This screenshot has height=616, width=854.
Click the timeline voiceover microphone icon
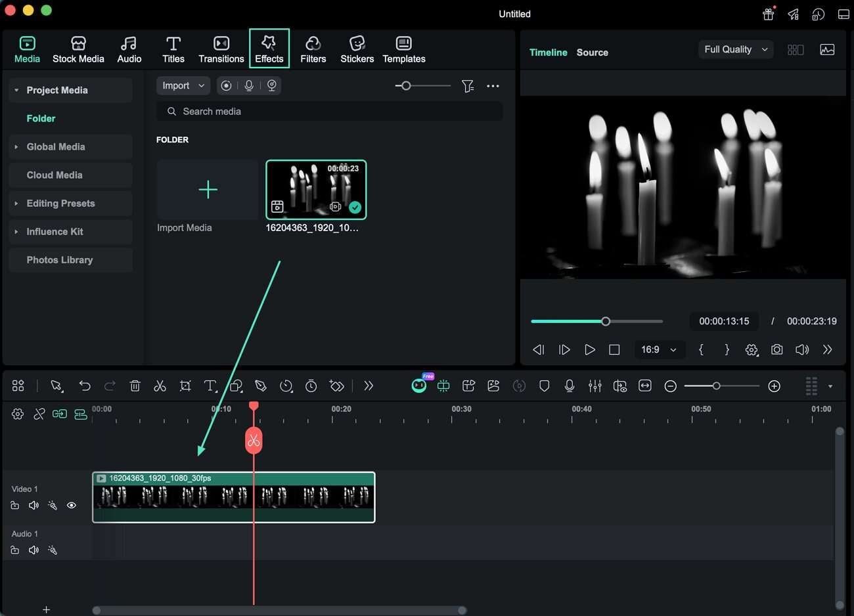[x=570, y=385]
